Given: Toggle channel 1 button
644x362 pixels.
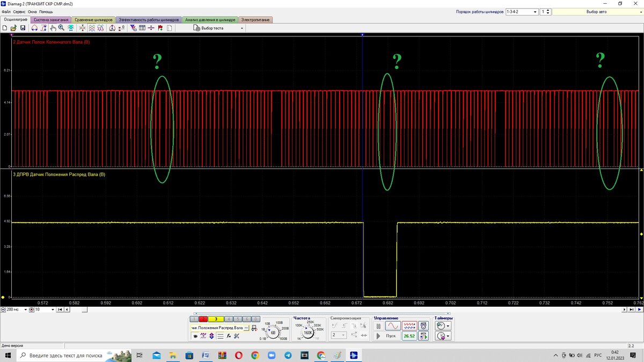Looking at the screenshot, I should point(194,319).
